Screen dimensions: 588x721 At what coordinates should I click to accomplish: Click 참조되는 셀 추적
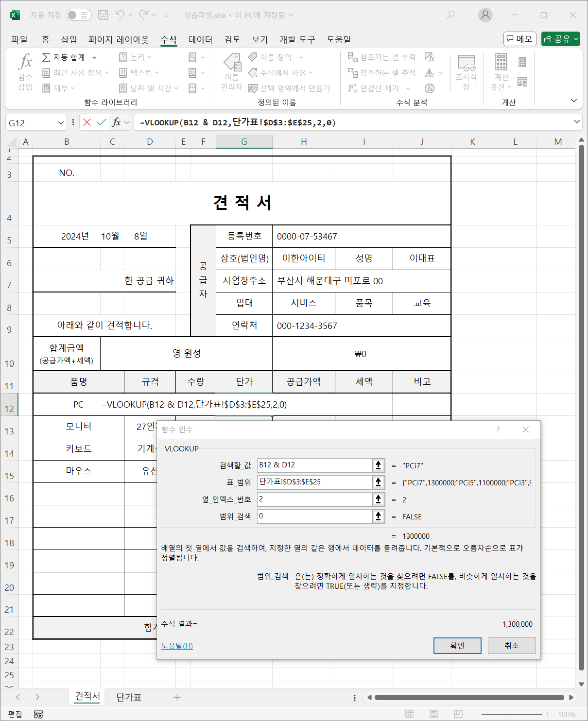[x=382, y=57]
